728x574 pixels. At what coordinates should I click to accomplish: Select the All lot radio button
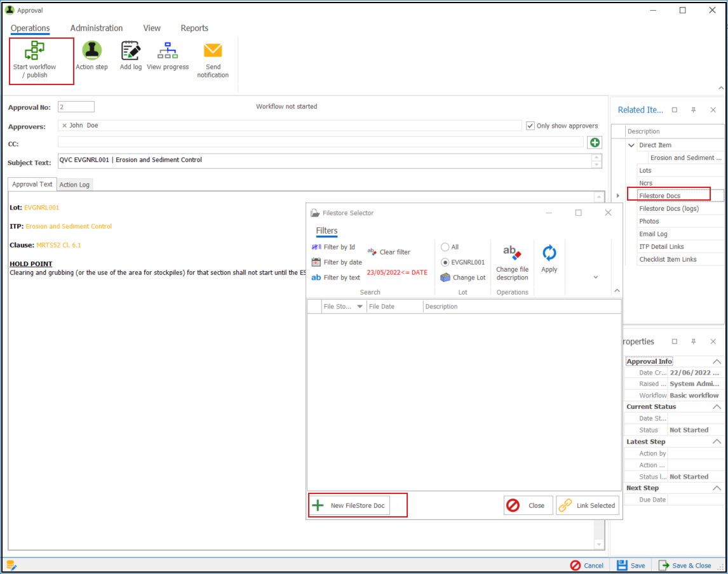(445, 247)
